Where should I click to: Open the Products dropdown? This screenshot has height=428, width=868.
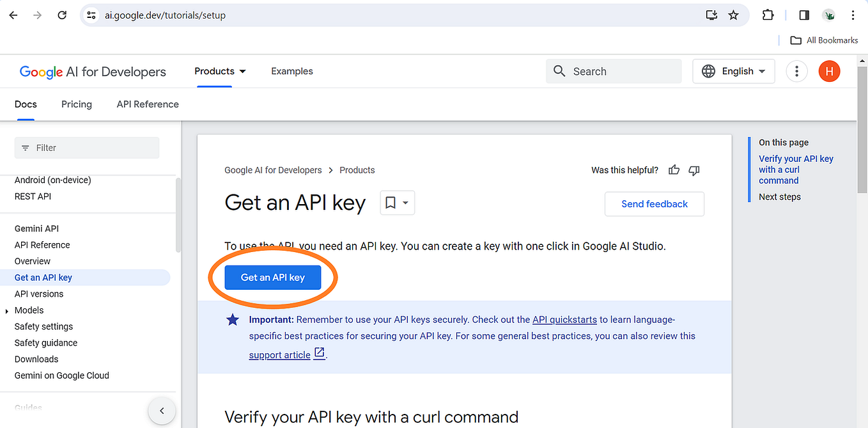coord(220,71)
